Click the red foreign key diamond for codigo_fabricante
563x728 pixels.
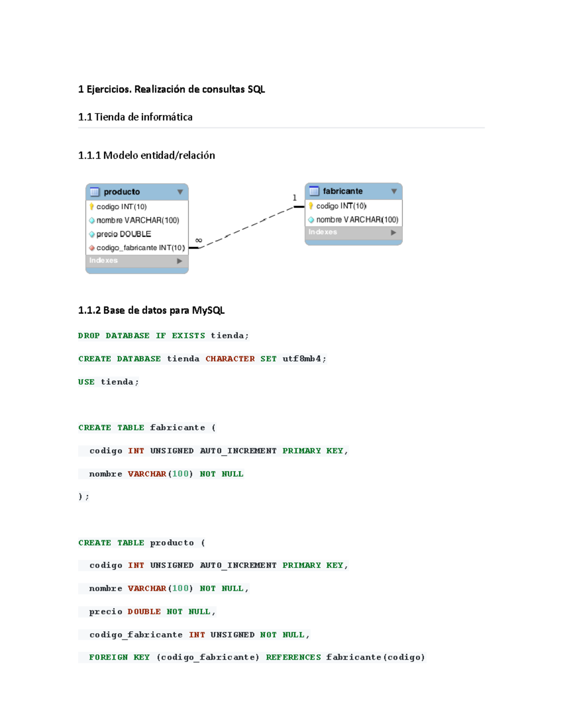click(91, 248)
